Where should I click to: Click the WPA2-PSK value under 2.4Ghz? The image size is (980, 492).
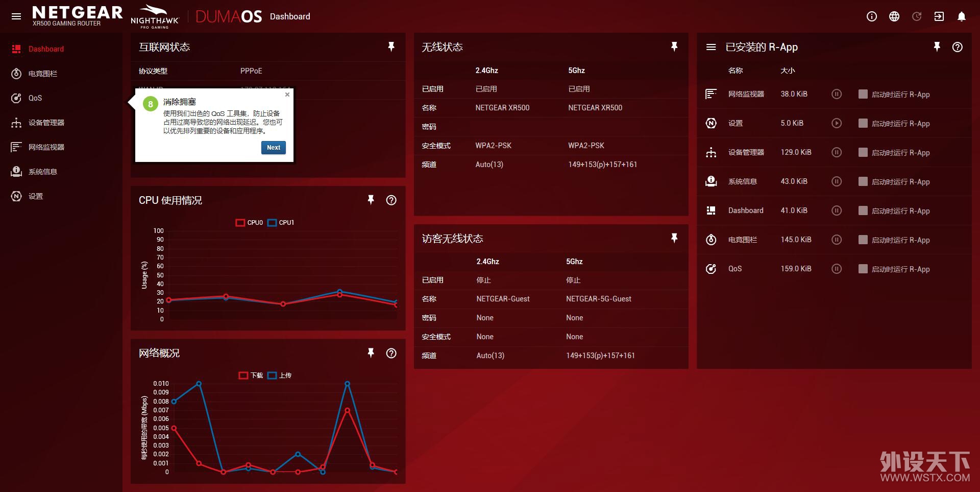click(493, 146)
